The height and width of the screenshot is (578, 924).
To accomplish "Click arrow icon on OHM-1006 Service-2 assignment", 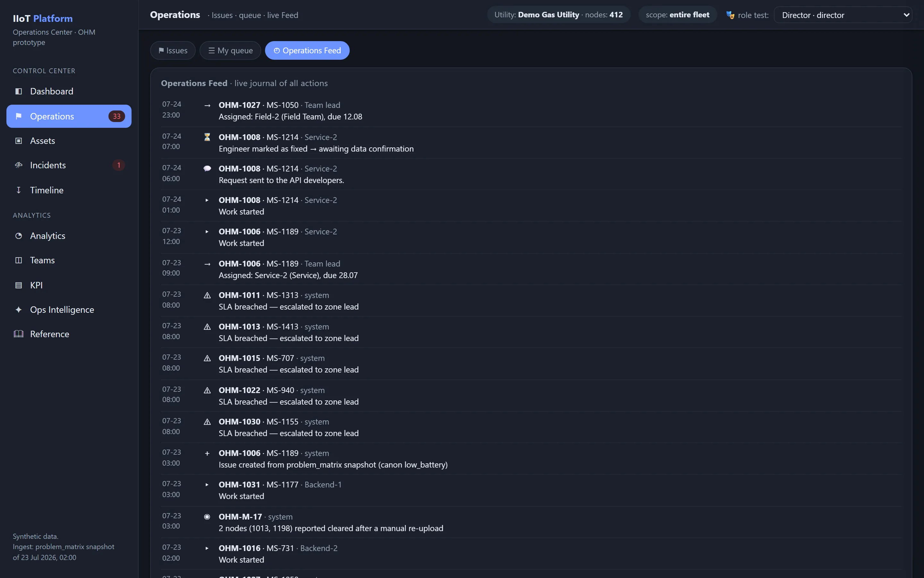I will tap(207, 264).
